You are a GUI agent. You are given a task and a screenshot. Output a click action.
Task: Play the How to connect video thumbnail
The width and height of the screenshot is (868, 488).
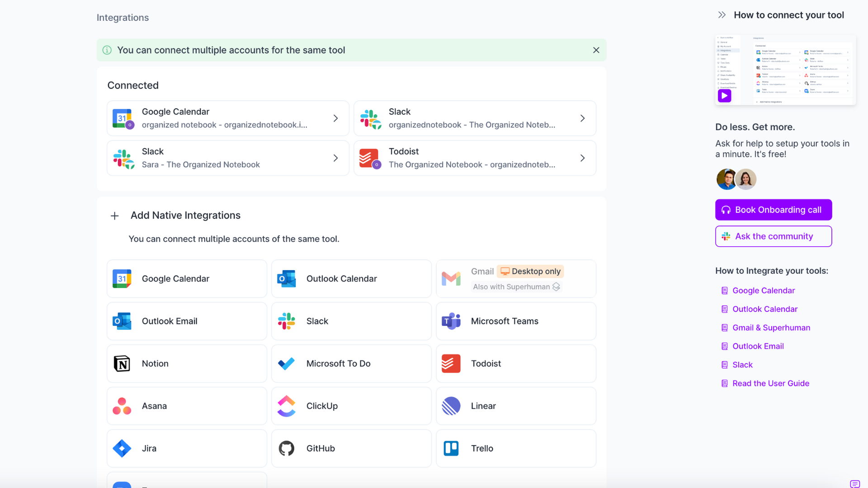(x=724, y=96)
